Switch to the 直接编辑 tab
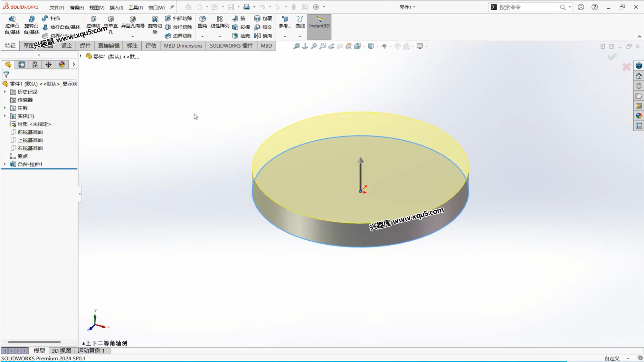Screen dimensions: 644x362 click(x=109, y=45)
